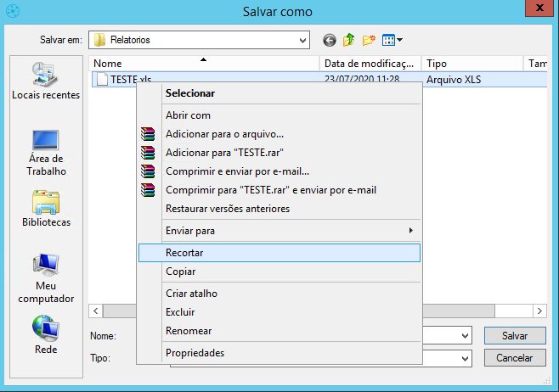Select Comprimir e enviar por e-mail... entry
Viewport: 559px width, 392px height.
pyautogui.click(x=279, y=171)
